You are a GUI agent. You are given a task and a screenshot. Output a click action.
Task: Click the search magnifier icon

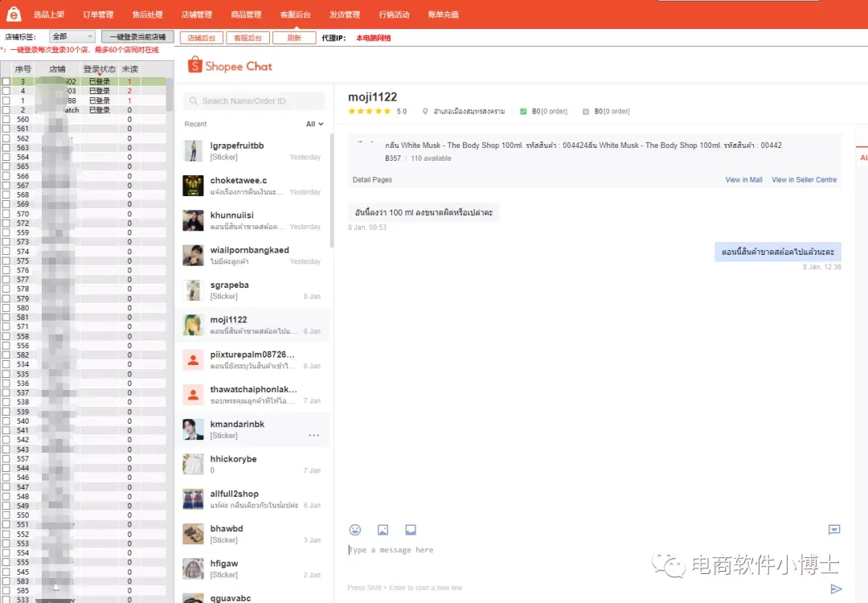click(193, 100)
